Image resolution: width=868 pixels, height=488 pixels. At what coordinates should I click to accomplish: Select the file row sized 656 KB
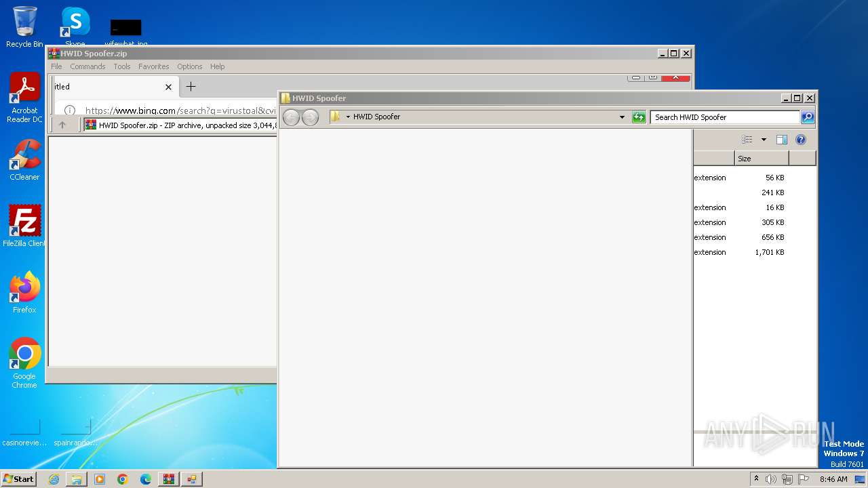[754, 237]
